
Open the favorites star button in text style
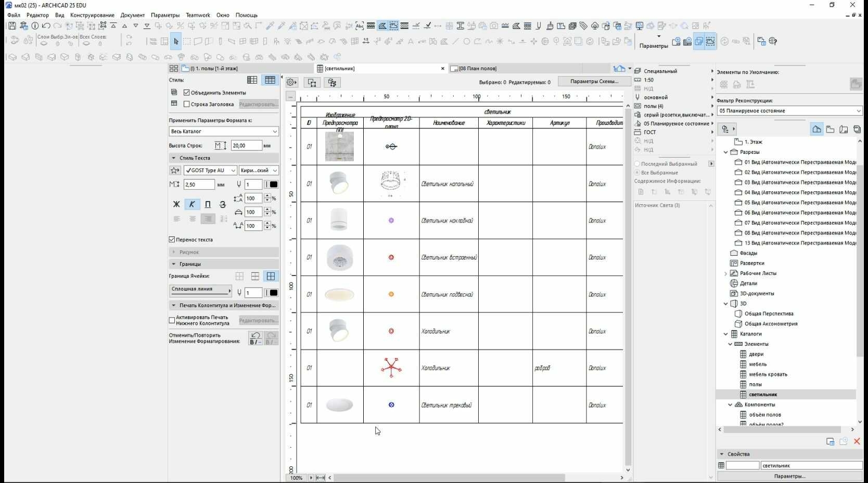coord(175,170)
